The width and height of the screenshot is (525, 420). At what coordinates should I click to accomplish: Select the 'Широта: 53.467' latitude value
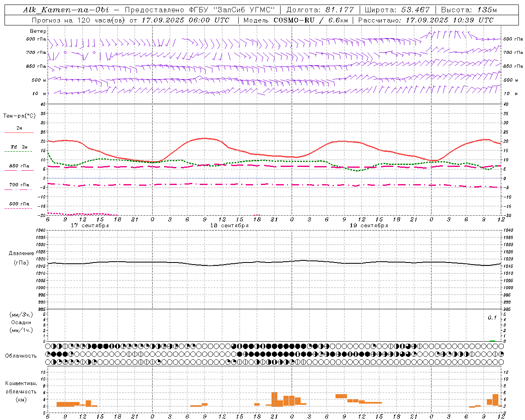pos(397,10)
